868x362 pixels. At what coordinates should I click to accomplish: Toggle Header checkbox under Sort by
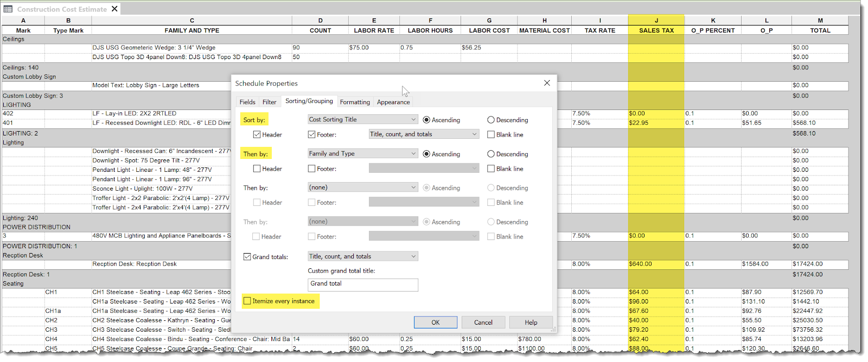pyautogui.click(x=257, y=134)
